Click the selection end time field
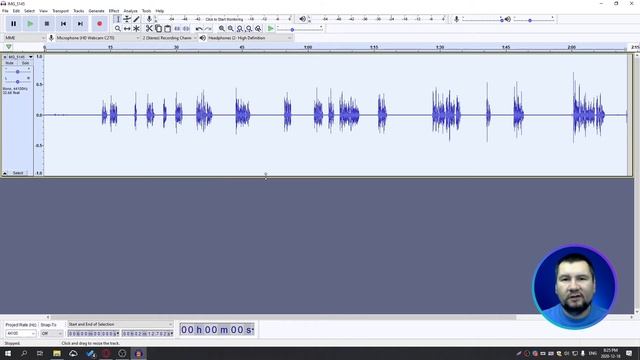Image resolution: width=640 pixels, height=360 pixels. 147,333
